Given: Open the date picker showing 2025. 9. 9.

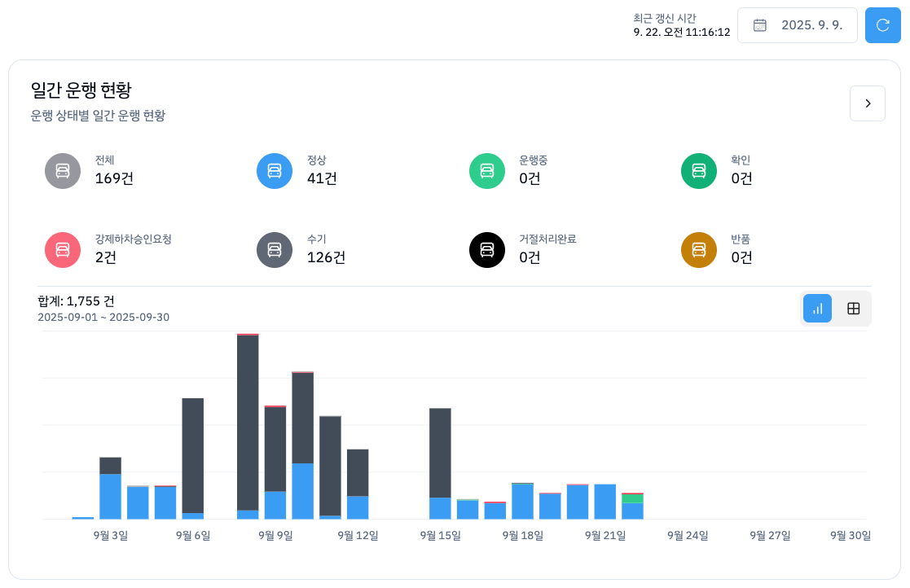Looking at the screenshot, I should (798, 25).
